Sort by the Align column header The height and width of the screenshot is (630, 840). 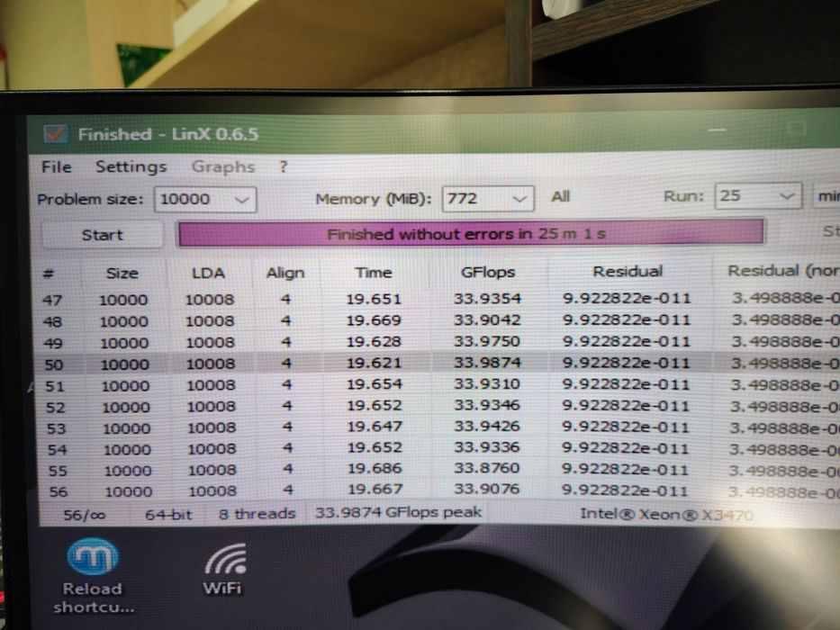click(x=285, y=273)
